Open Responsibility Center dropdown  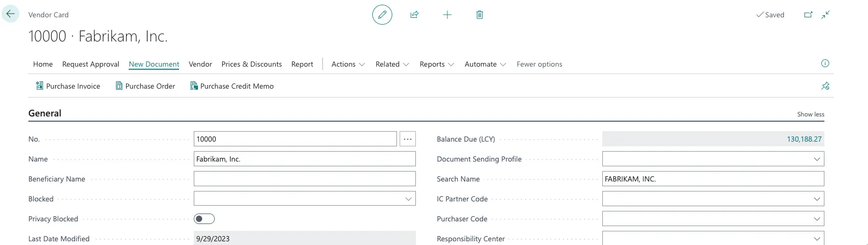click(817, 239)
